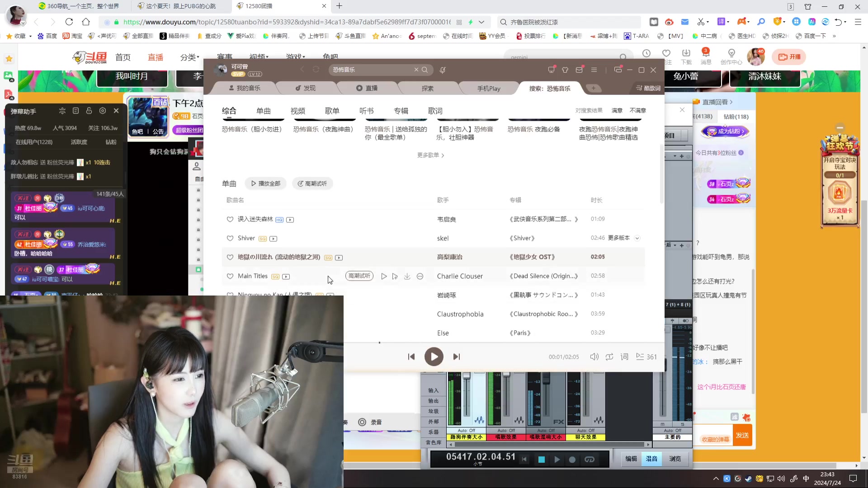Skip to next track in music player
Viewport: 868px width, 488px height.
(457, 357)
